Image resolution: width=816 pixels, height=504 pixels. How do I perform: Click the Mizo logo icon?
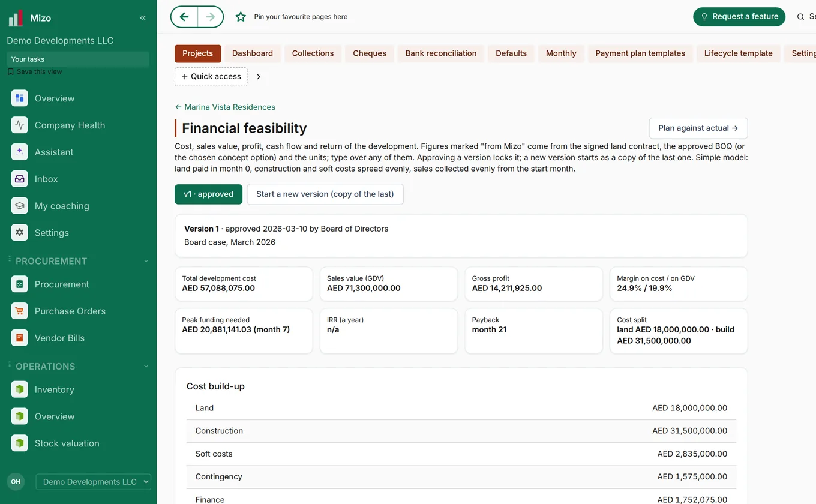16,18
